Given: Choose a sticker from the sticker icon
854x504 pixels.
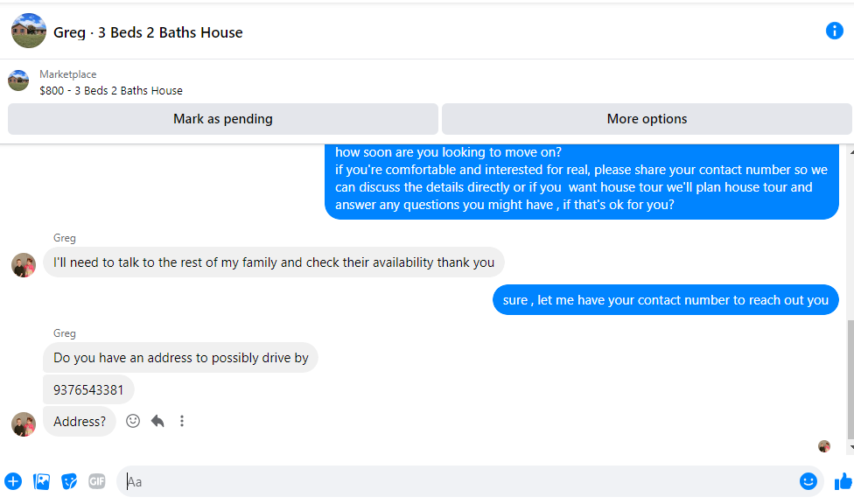Looking at the screenshot, I should (x=69, y=481).
